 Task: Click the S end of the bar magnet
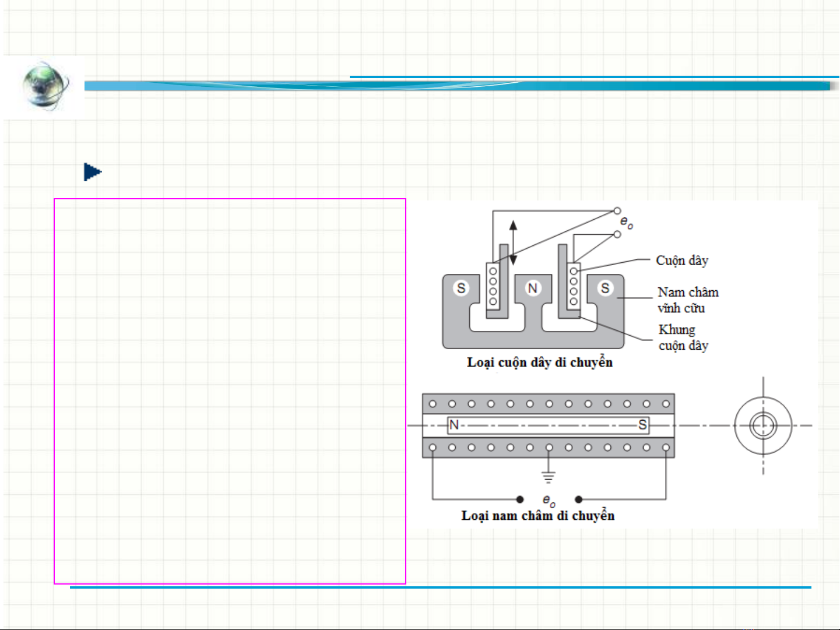point(642,425)
